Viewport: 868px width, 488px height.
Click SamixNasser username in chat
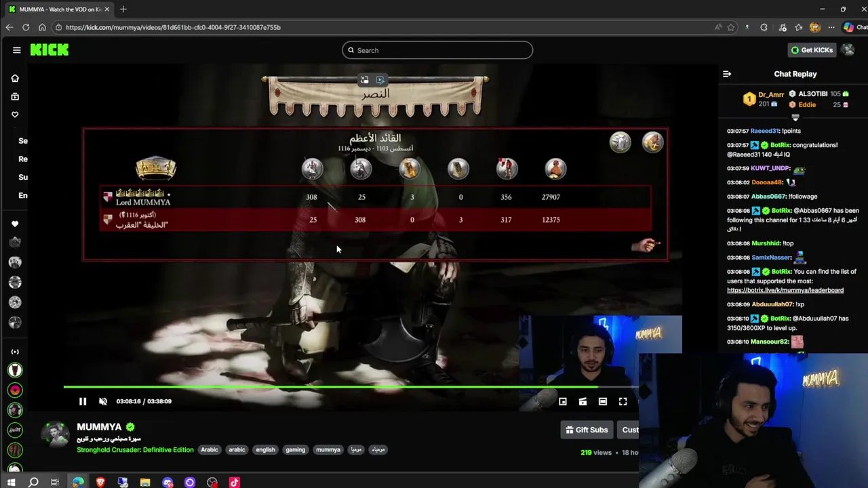772,258
